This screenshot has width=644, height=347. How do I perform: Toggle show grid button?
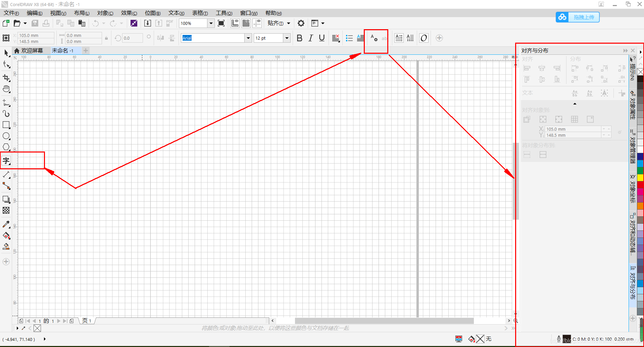tap(246, 23)
